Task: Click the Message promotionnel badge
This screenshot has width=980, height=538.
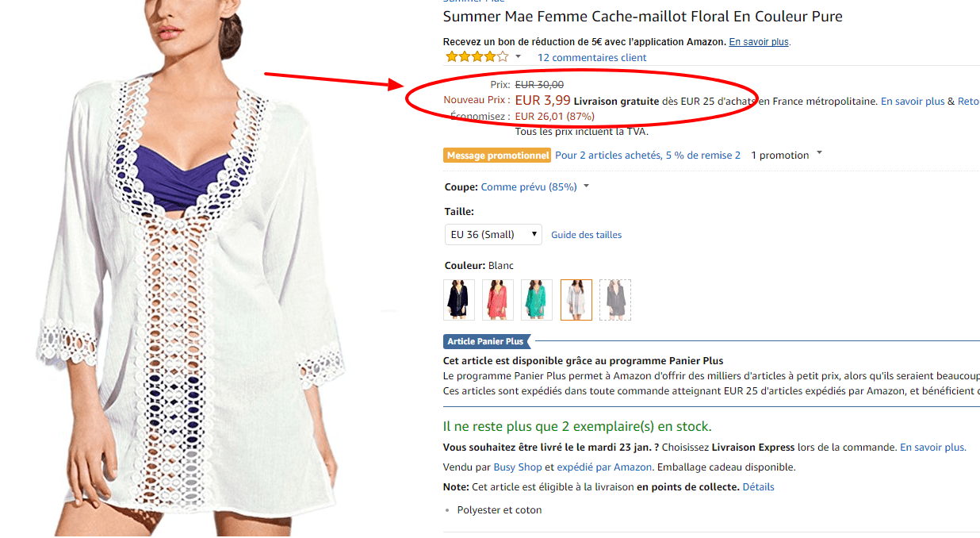Action: point(497,156)
